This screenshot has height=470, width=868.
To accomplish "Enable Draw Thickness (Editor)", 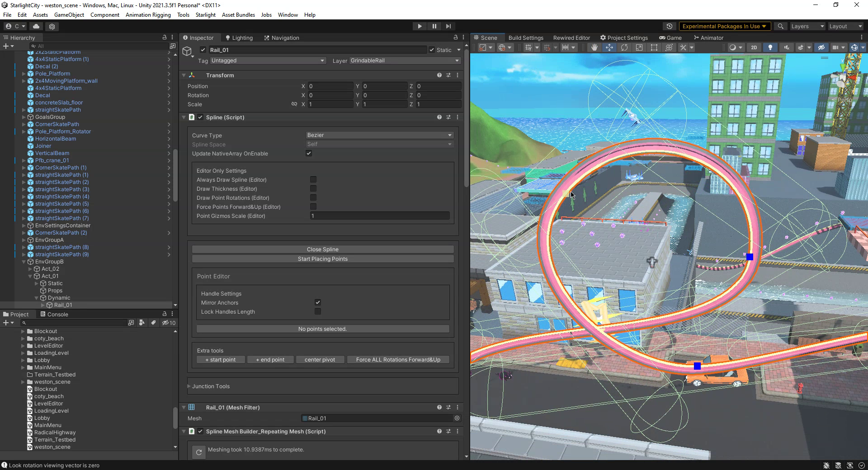I will 313,188.
